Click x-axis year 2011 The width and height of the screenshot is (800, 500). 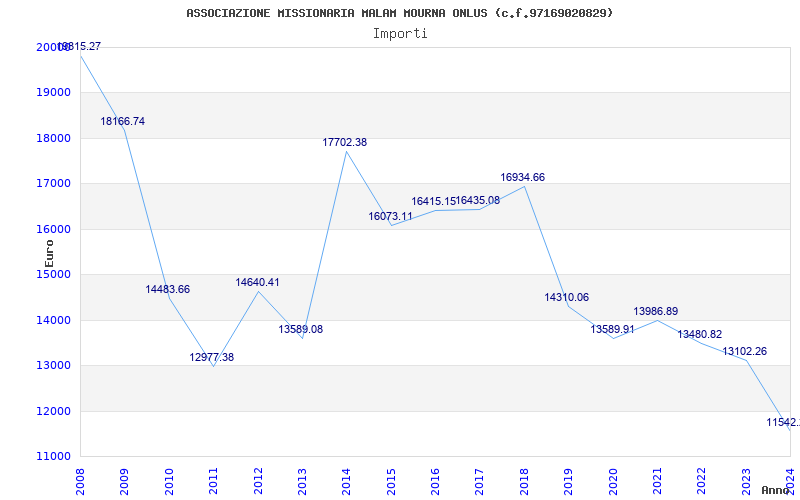coord(214,482)
